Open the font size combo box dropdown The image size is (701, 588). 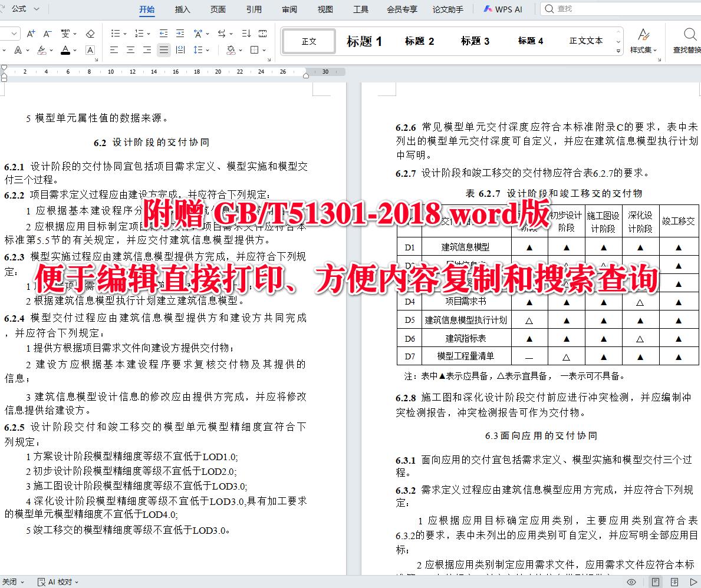(14, 34)
